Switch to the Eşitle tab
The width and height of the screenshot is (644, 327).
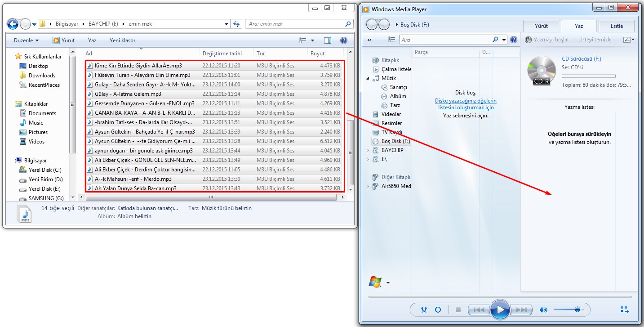617,26
